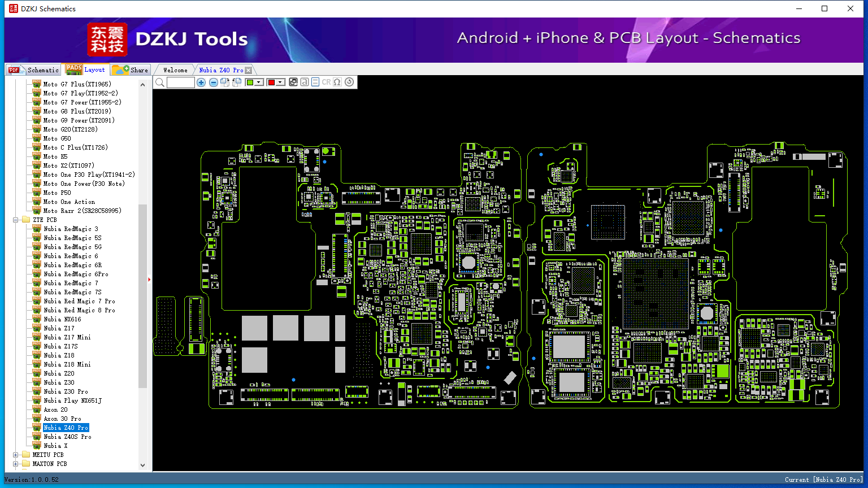Select Nubia Play NX651J entry

point(72,400)
